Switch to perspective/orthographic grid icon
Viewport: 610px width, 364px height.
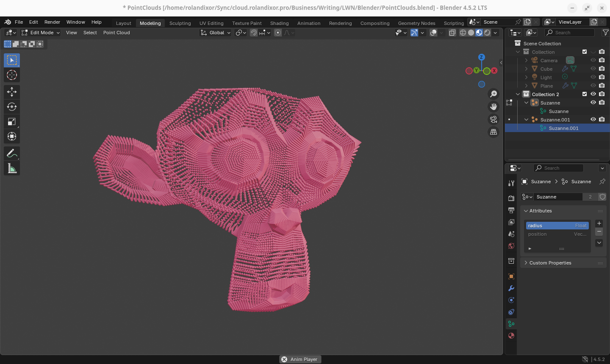coord(494,132)
